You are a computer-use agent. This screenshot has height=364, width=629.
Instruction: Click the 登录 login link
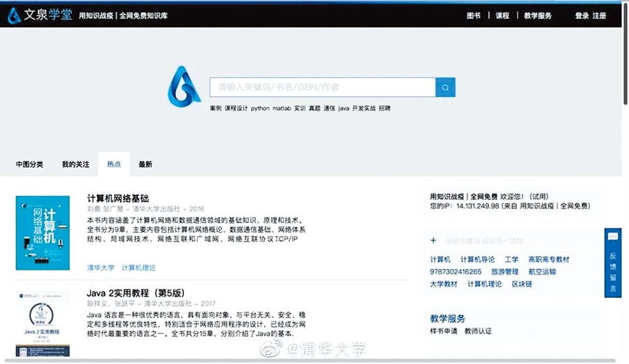[582, 15]
